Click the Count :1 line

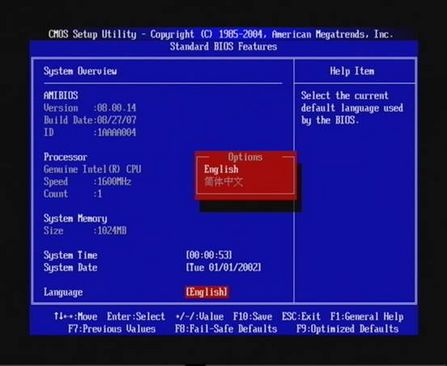[x=73, y=194]
